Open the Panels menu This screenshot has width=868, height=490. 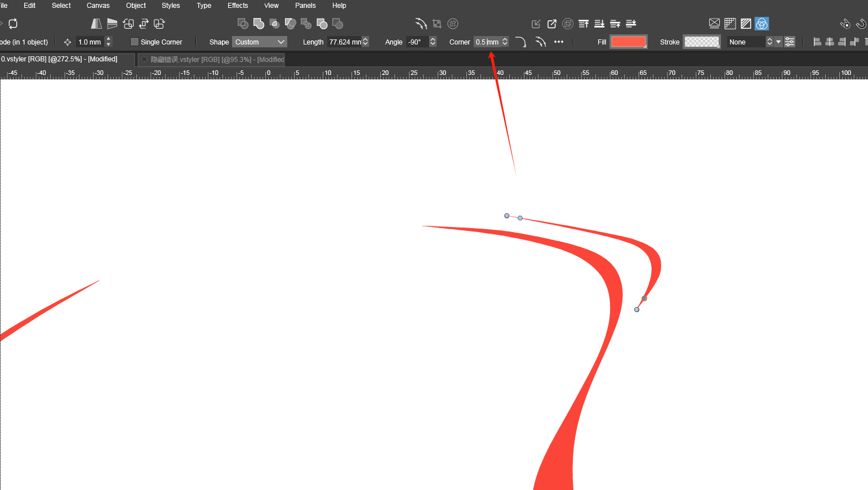tap(305, 6)
